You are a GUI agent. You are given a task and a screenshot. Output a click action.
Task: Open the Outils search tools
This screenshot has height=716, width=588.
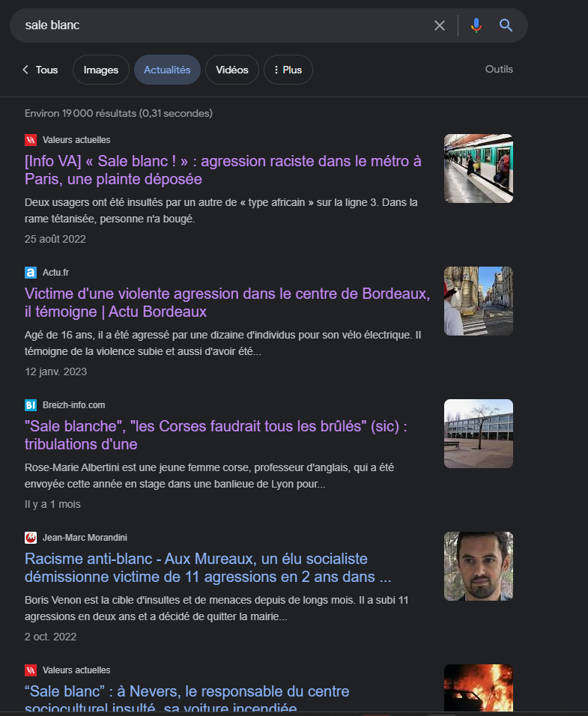499,70
